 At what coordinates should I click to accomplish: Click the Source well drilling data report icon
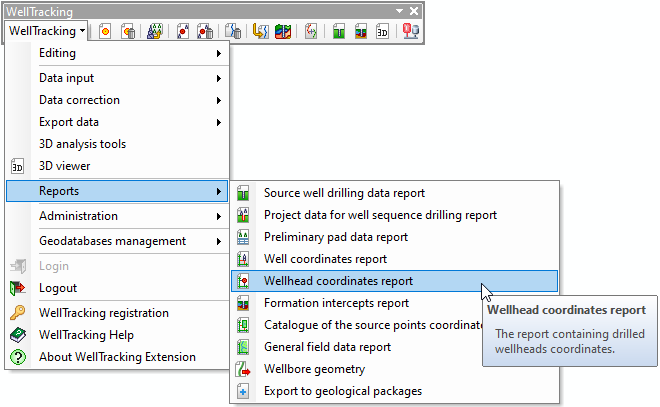coord(243,193)
